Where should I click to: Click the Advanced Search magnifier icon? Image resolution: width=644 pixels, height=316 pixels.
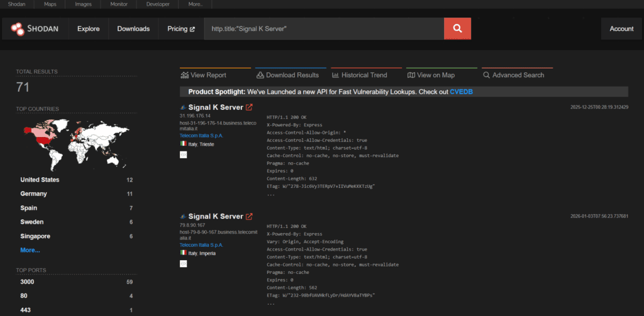click(x=486, y=75)
